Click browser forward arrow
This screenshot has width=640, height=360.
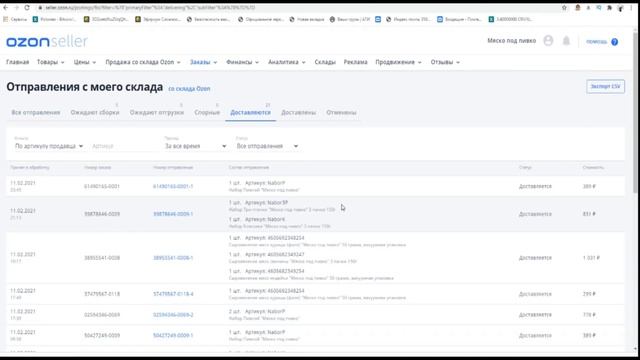pos(16,7)
